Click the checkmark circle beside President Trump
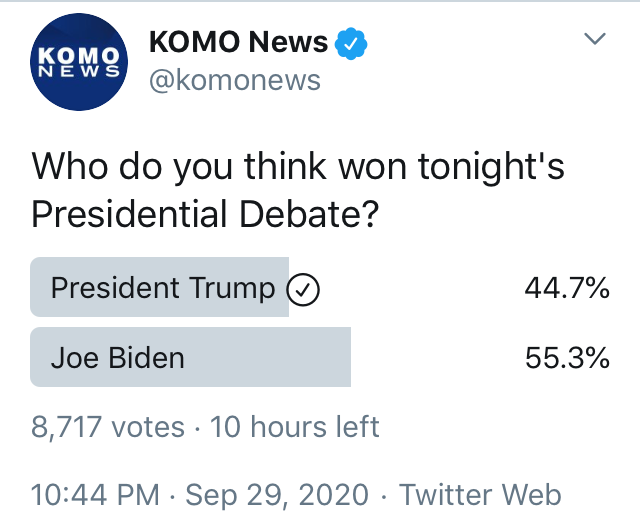The width and height of the screenshot is (640, 518). point(302,290)
